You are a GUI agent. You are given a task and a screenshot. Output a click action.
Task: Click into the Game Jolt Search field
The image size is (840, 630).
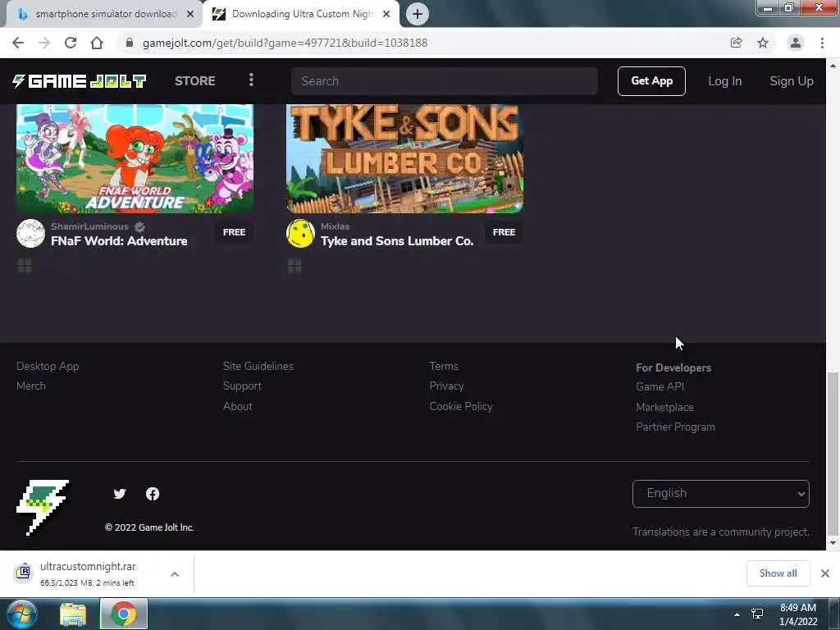(444, 81)
